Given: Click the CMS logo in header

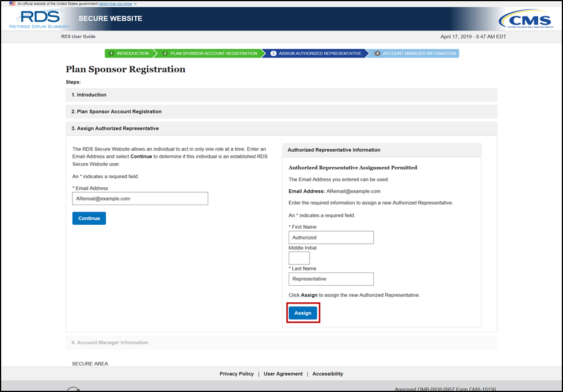Looking at the screenshot, I should coord(524,19).
